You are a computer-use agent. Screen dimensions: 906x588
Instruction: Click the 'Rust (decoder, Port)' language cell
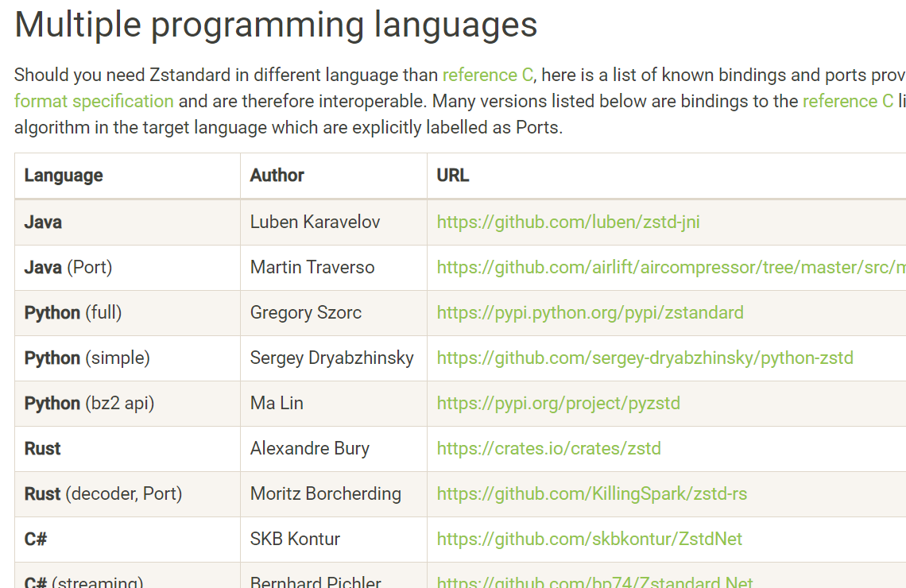click(x=103, y=494)
